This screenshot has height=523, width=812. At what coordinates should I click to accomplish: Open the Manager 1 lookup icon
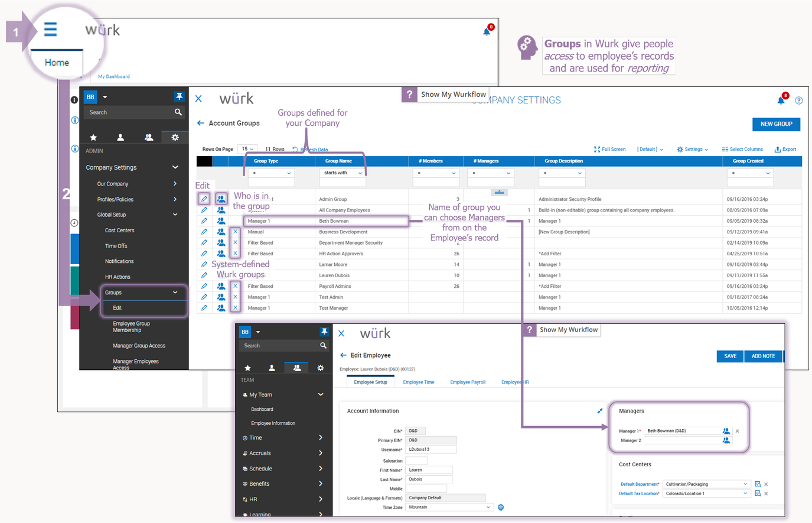(x=726, y=431)
